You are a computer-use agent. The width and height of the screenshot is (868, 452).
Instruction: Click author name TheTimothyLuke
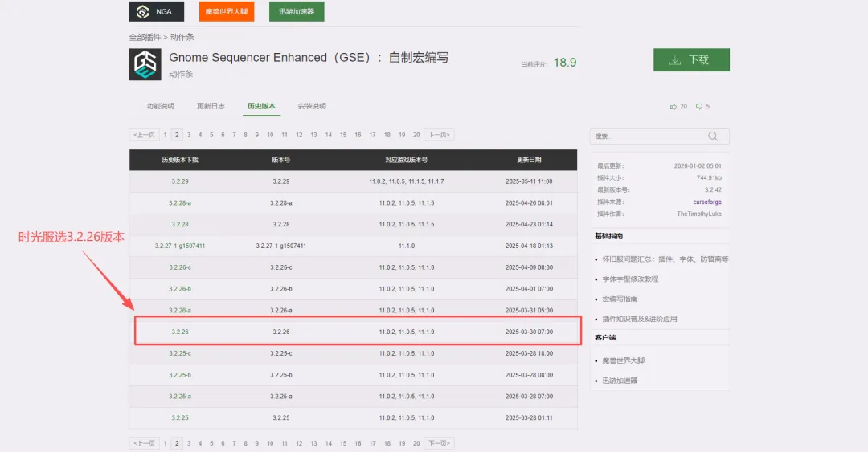[699, 214]
